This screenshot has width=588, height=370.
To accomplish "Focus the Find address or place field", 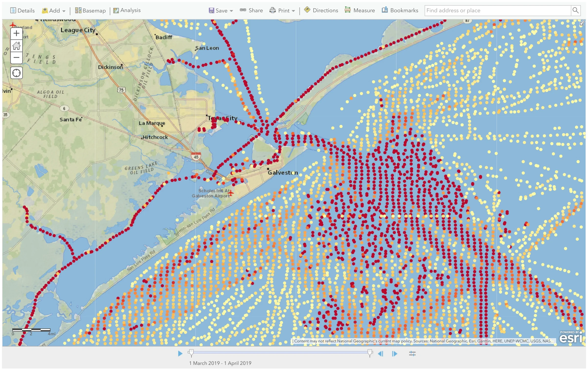I will [497, 11].
